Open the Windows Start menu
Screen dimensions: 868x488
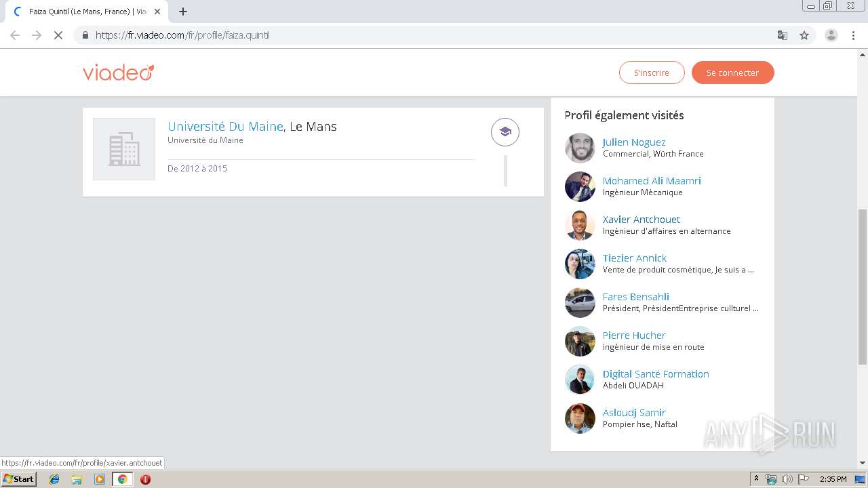coord(19,479)
